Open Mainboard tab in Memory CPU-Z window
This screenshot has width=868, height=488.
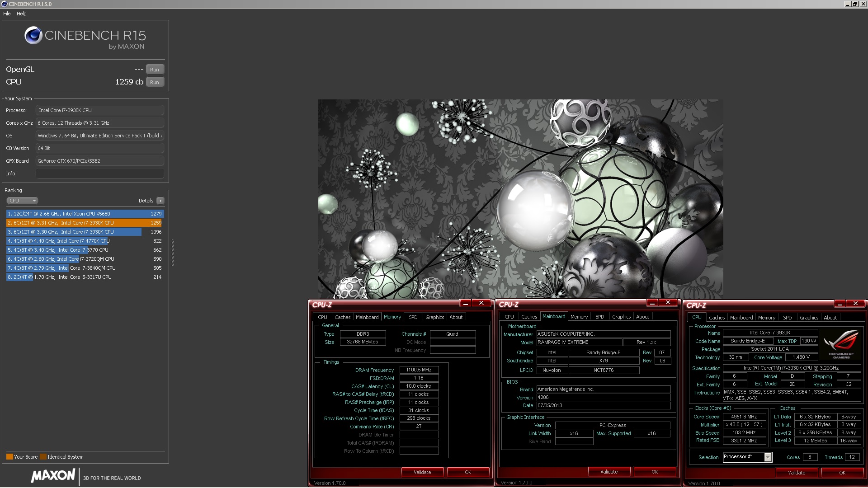click(x=367, y=317)
